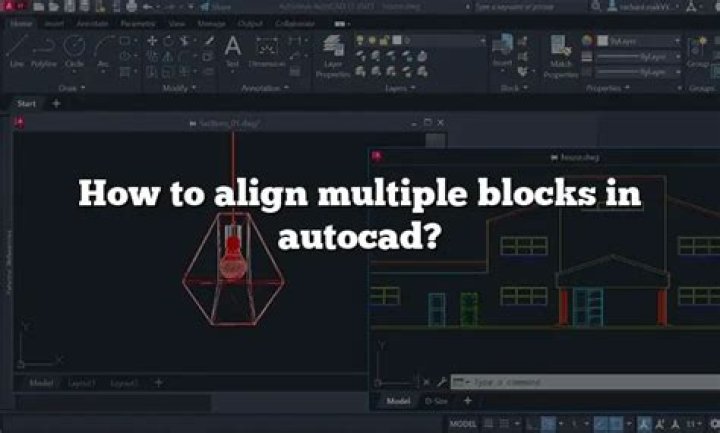Click the Hatch tool in Draw panel
720x433 pixels.
pos(124,72)
